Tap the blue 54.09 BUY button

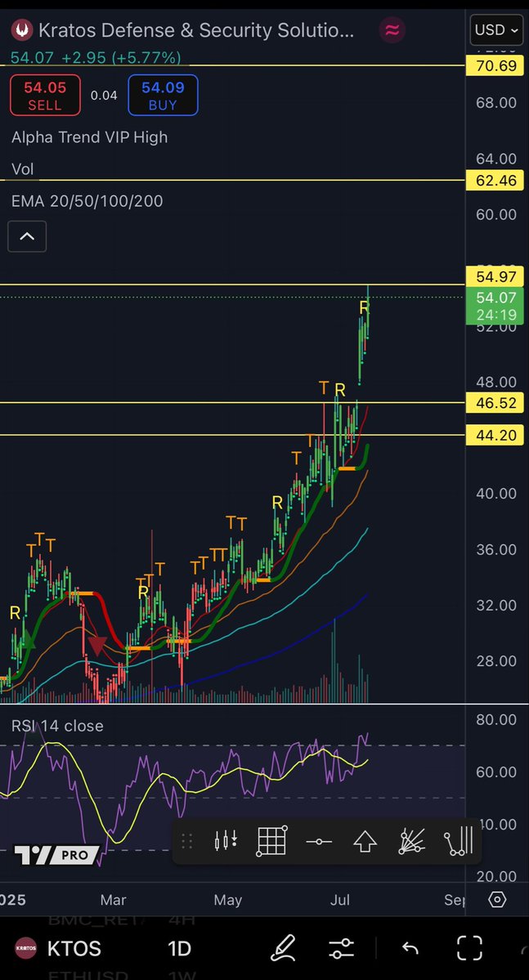tap(163, 95)
